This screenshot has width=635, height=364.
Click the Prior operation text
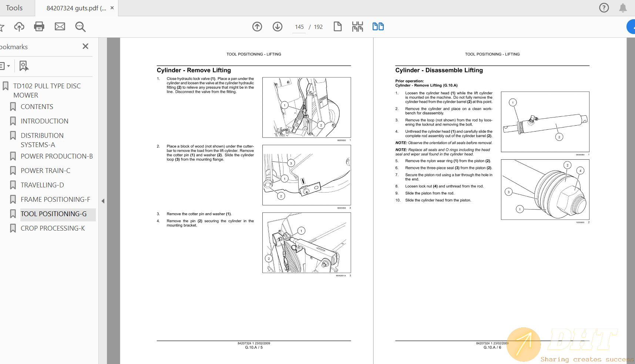[409, 81]
